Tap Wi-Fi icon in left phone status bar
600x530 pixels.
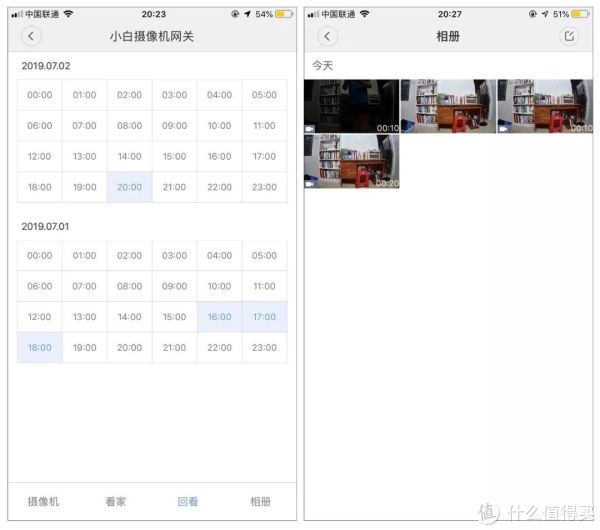pyautogui.click(x=68, y=14)
